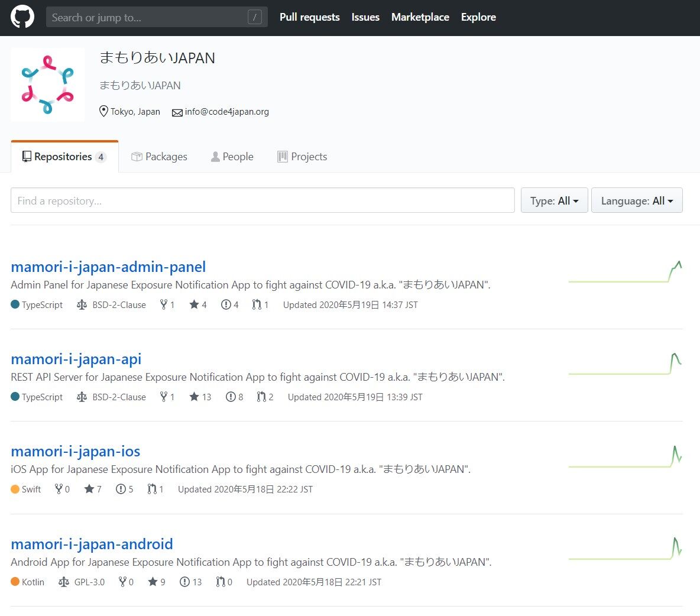Click the BSD-2-Clause license text for mamori-i-japan-admin-panel
Screen dimensions: 700x616
pos(119,305)
